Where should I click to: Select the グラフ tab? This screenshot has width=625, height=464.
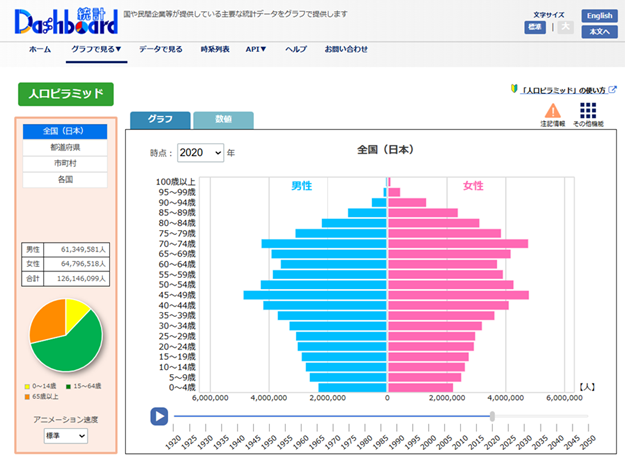160,119
